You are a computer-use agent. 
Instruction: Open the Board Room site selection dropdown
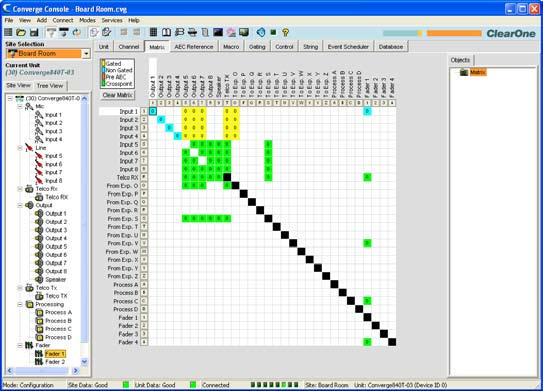coord(86,54)
